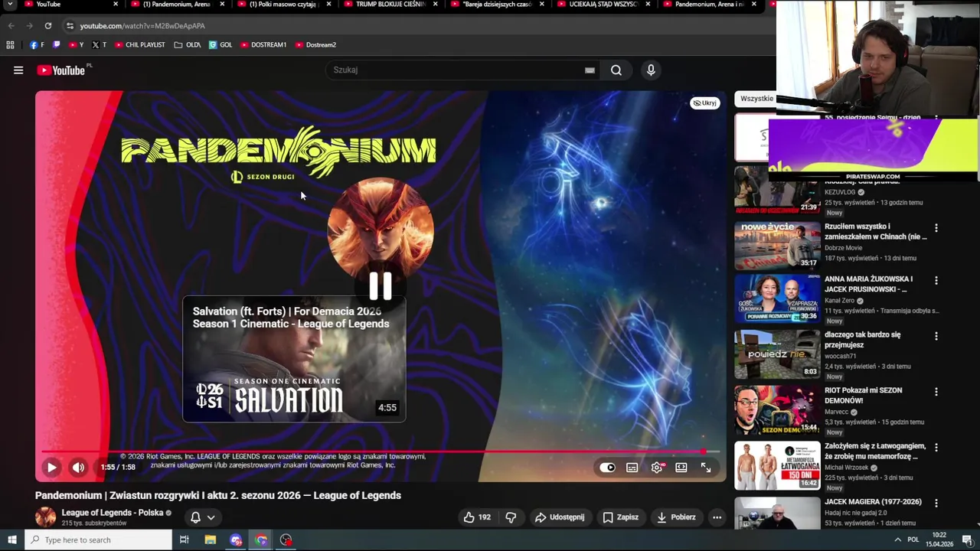
Task: Click the youtube.com address bar URL
Action: coord(142,26)
